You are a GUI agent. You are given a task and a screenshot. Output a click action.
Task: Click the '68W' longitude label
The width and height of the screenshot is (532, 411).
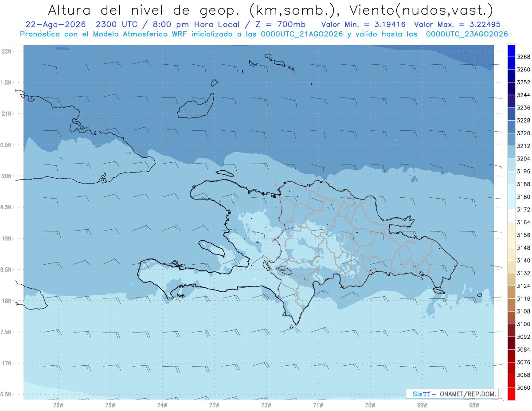473,405
